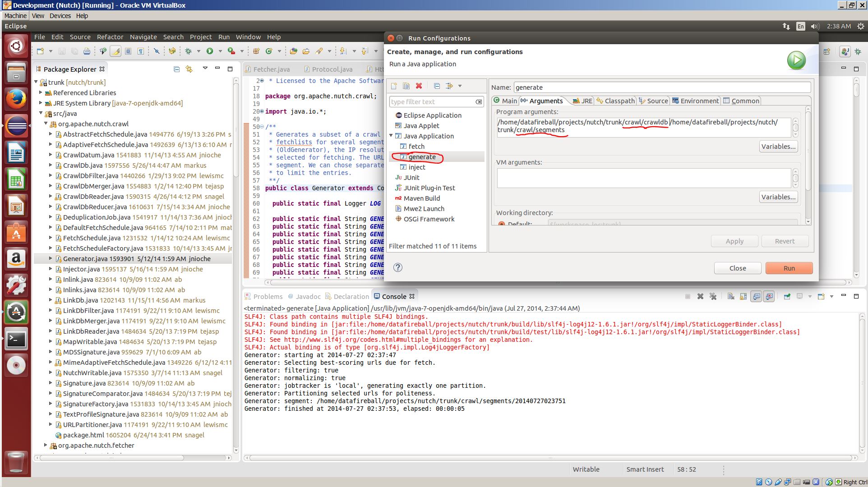Click Remove All Terminated Launches icon
868x487 pixels.
click(713, 296)
